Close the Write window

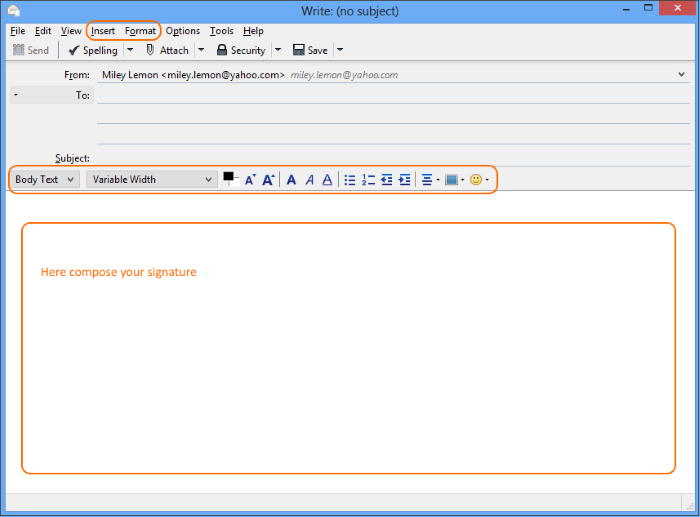(677, 8)
